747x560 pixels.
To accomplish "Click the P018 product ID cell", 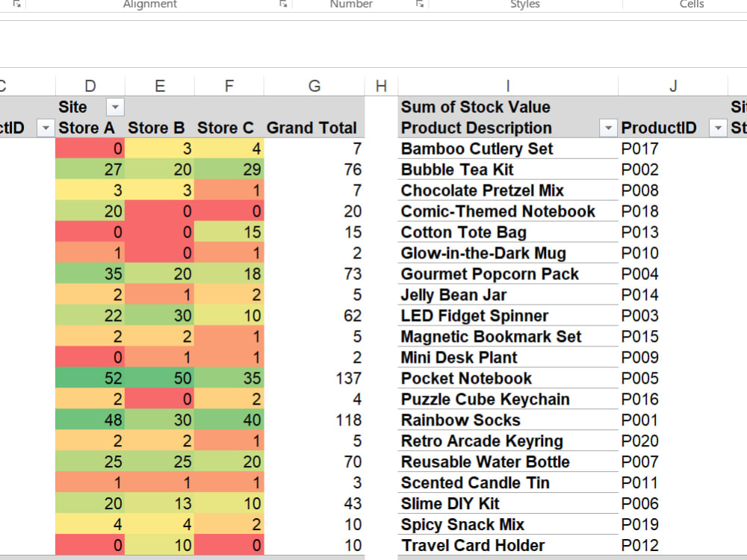I will [673, 211].
